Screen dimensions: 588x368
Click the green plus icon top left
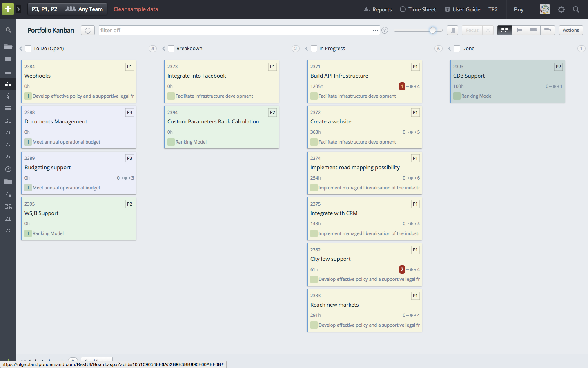8,9
